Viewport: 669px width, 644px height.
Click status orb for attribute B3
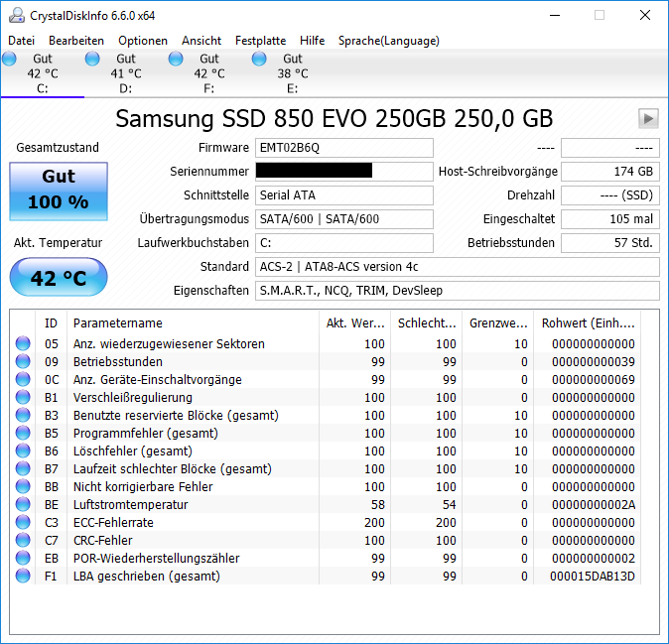(23, 416)
